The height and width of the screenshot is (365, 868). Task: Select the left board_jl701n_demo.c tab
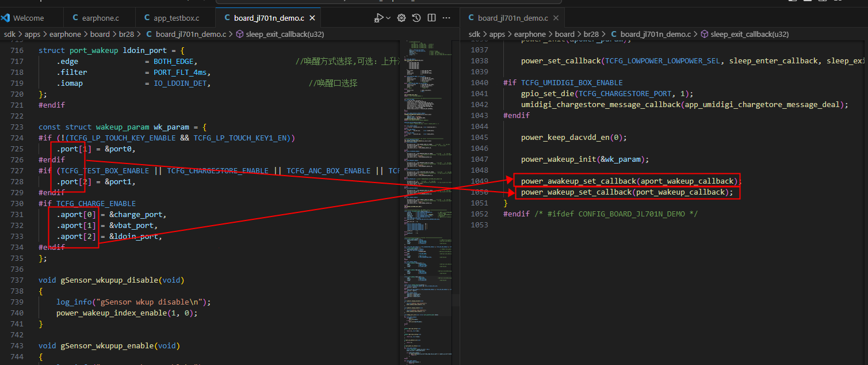pyautogui.click(x=269, y=18)
